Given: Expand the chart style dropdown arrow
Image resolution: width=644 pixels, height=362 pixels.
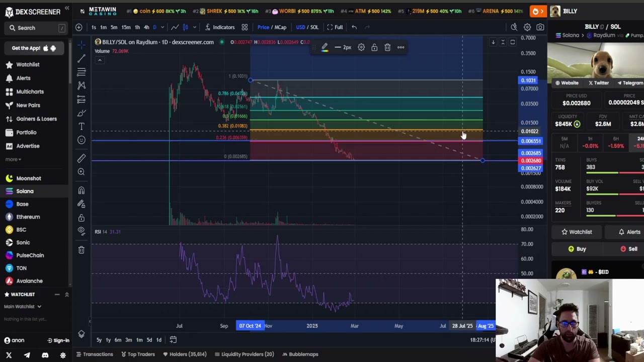Looking at the screenshot, I should (x=195, y=27).
